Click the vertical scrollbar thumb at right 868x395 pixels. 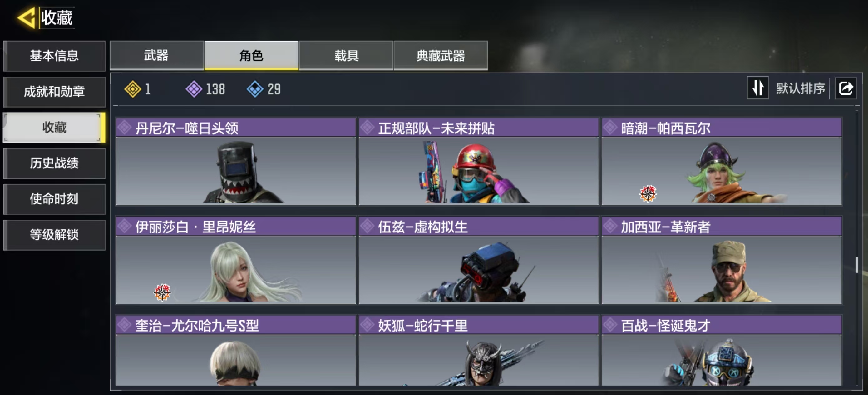856,265
